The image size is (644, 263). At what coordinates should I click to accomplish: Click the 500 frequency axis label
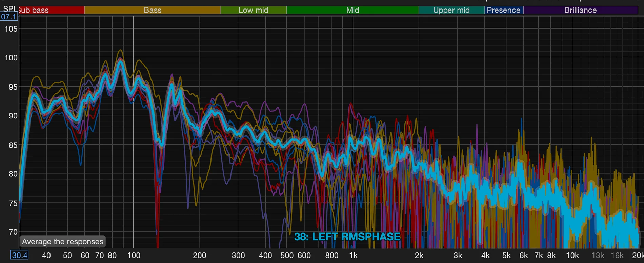tap(287, 255)
